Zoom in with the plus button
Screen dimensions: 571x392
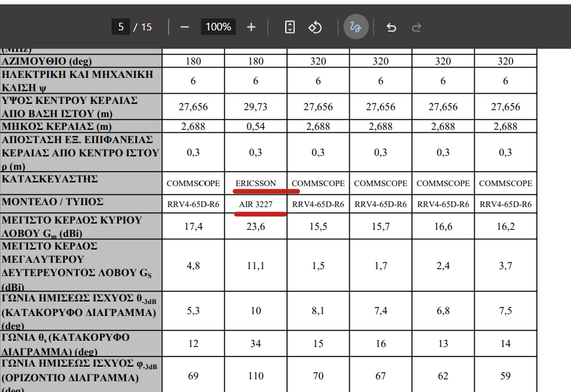(x=251, y=27)
